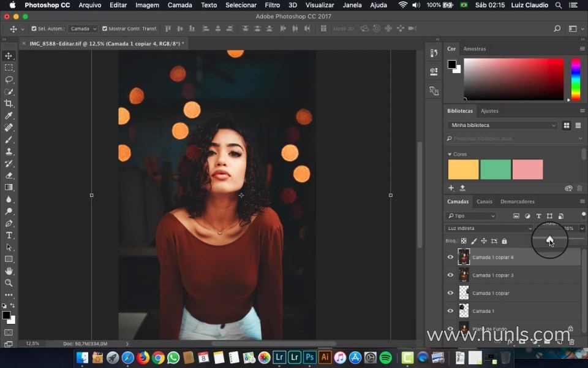Select the Hand tool
Screen dimensions: 588x368
(x=9, y=271)
